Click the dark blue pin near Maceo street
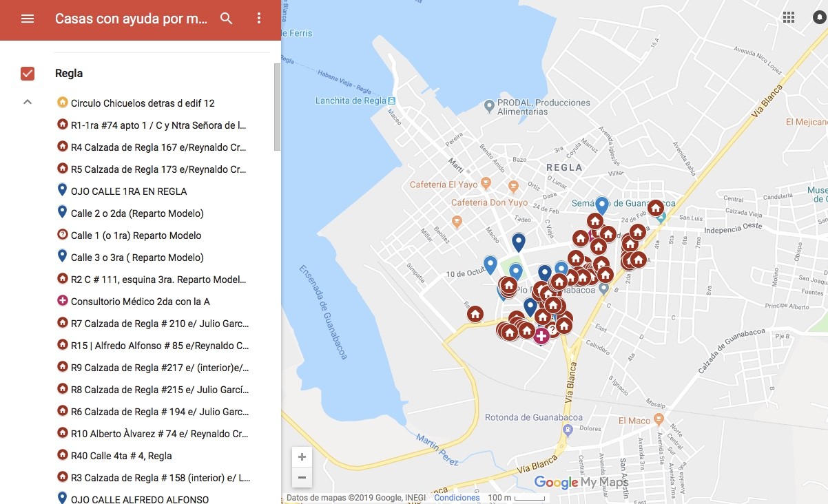828x504 pixels. point(519,242)
